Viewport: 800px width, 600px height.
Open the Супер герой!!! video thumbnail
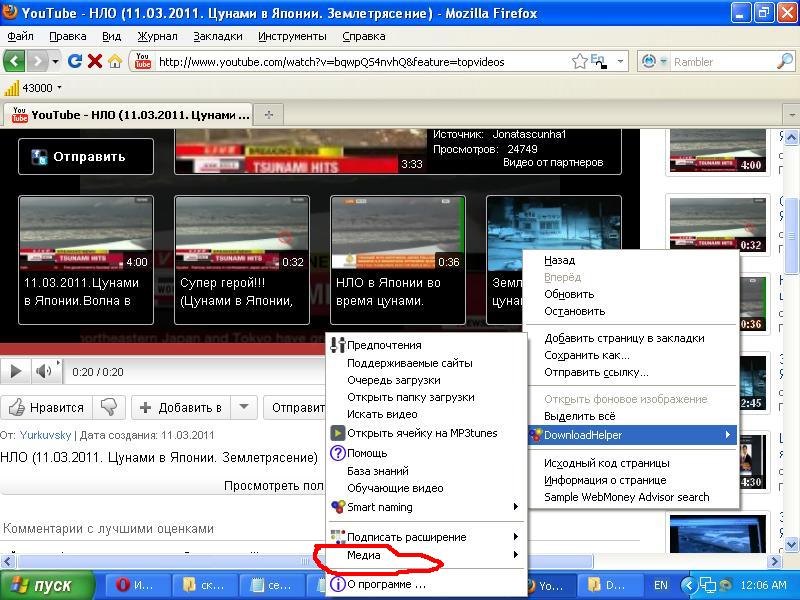242,260
